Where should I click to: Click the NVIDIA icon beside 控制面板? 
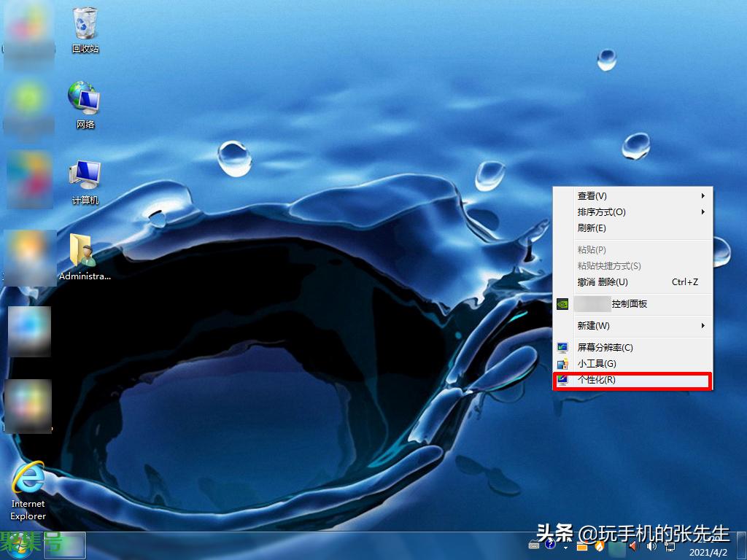[562, 304]
